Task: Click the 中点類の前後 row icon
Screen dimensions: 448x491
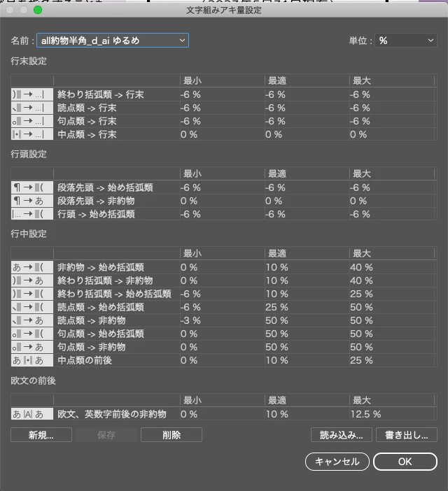Action: pos(32,360)
